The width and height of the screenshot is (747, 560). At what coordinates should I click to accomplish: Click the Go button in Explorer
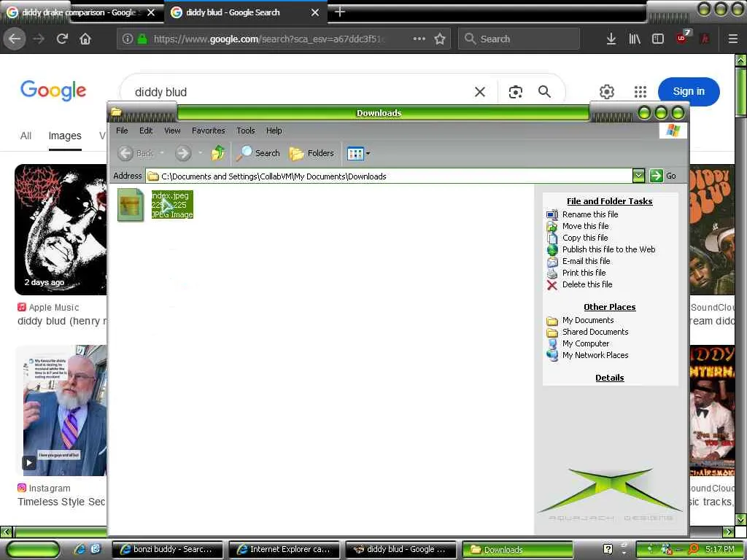662,176
